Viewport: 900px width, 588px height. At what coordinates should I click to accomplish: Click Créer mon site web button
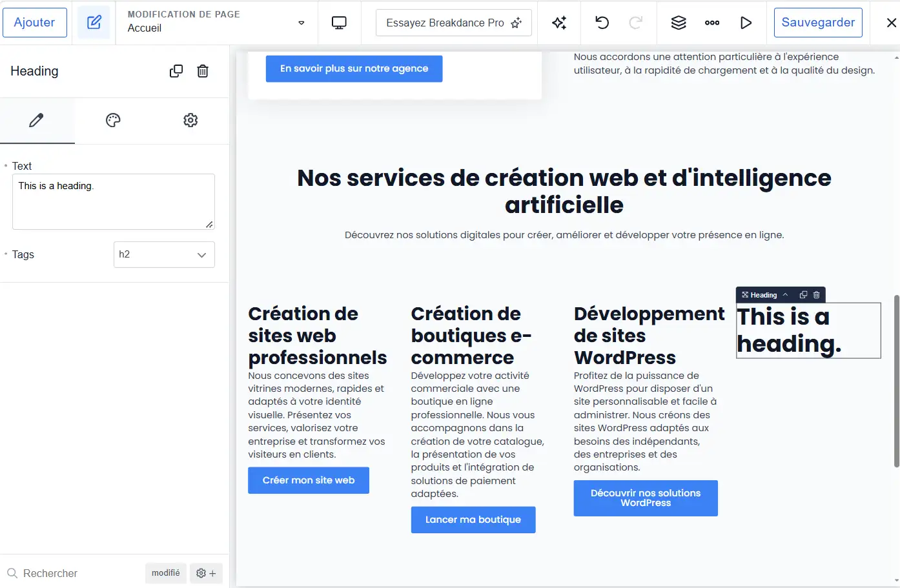[x=309, y=480]
